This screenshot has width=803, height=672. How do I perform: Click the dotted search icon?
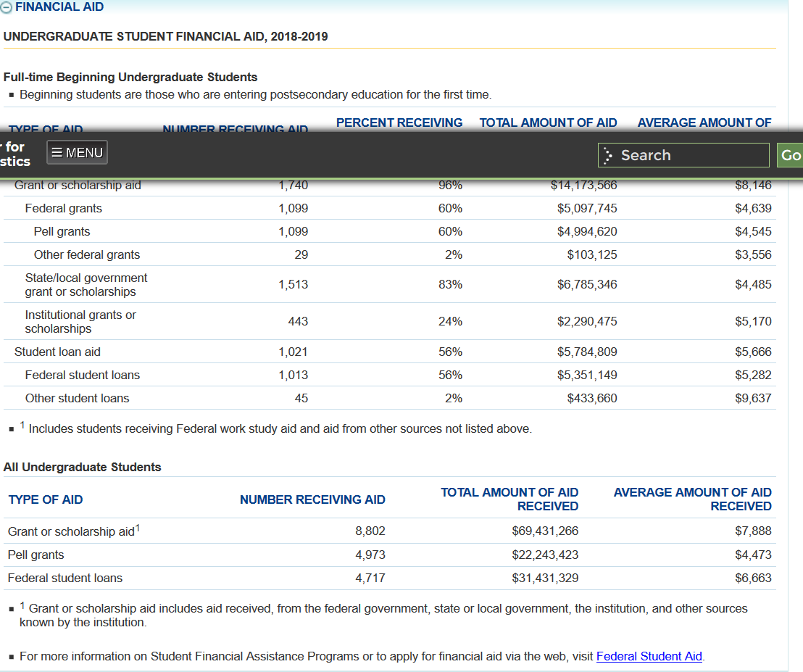click(x=608, y=155)
